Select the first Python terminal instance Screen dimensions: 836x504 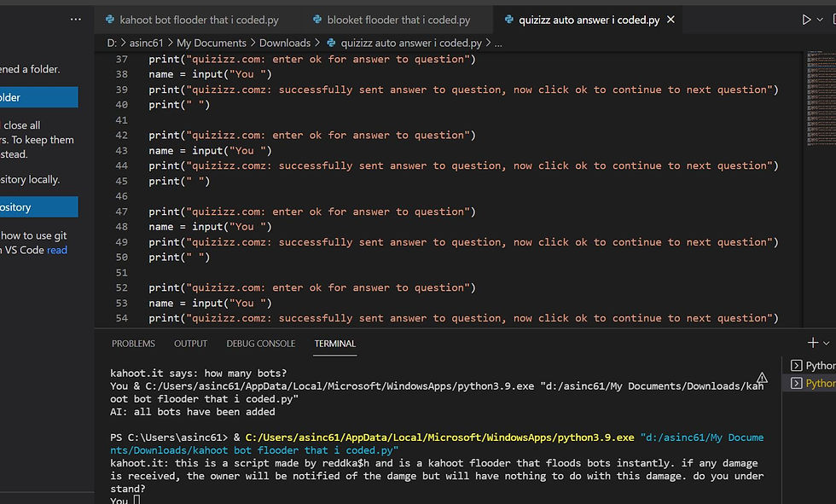click(x=811, y=366)
